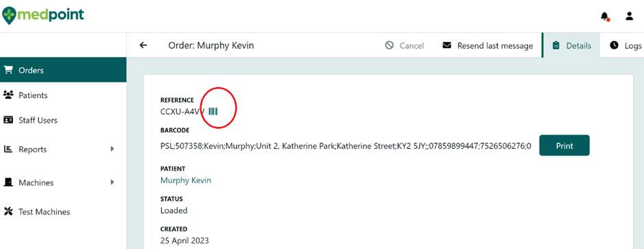Open Orders in the sidebar
Screen dimensions: 644x249
click(63, 70)
